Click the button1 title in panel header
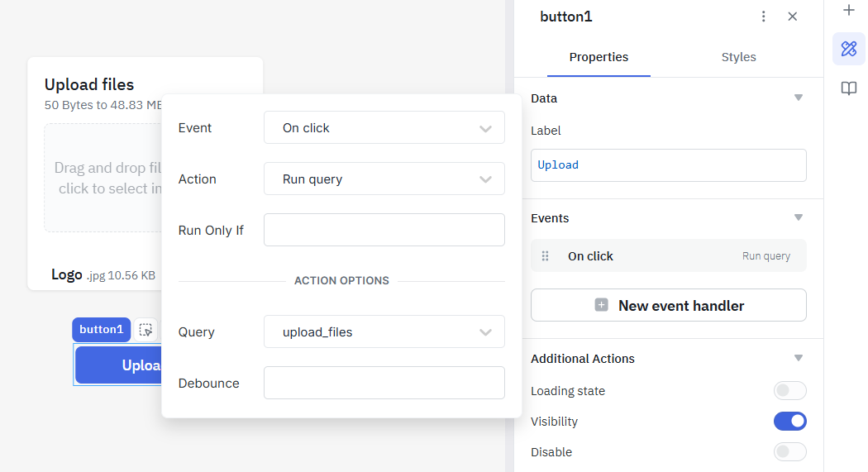This screenshot has width=868, height=472. [x=565, y=17]
